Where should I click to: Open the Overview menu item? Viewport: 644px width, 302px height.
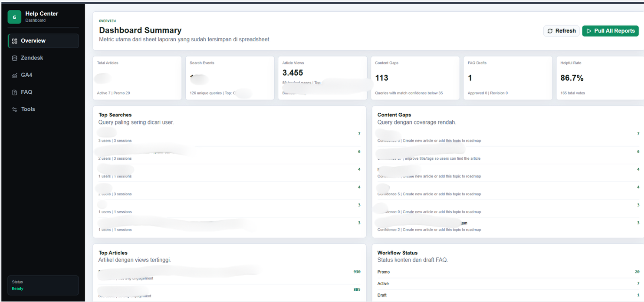point(43,41)
